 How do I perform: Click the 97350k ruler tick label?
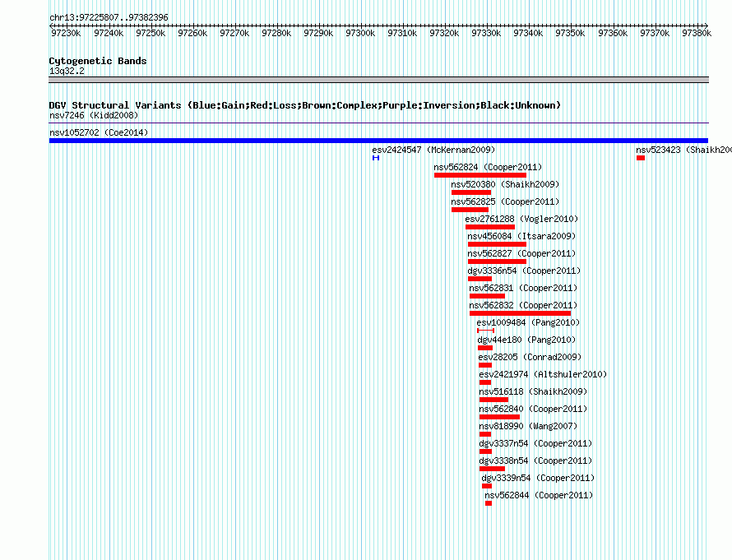click(570, 33)
